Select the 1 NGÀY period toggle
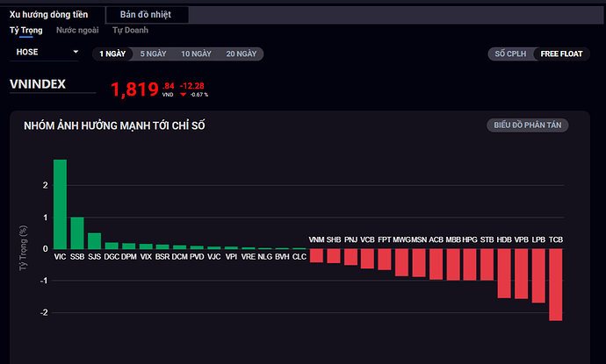This screenshot has height=364, width=606. (112, 54)
